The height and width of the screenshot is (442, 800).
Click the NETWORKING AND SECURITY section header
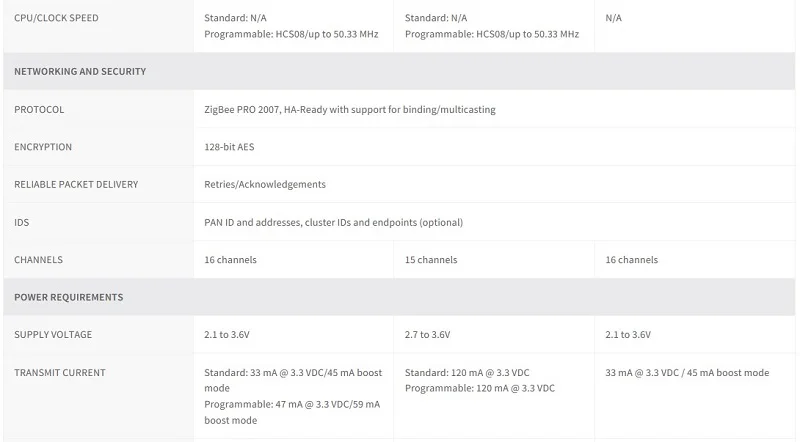(x=80, y=72)
